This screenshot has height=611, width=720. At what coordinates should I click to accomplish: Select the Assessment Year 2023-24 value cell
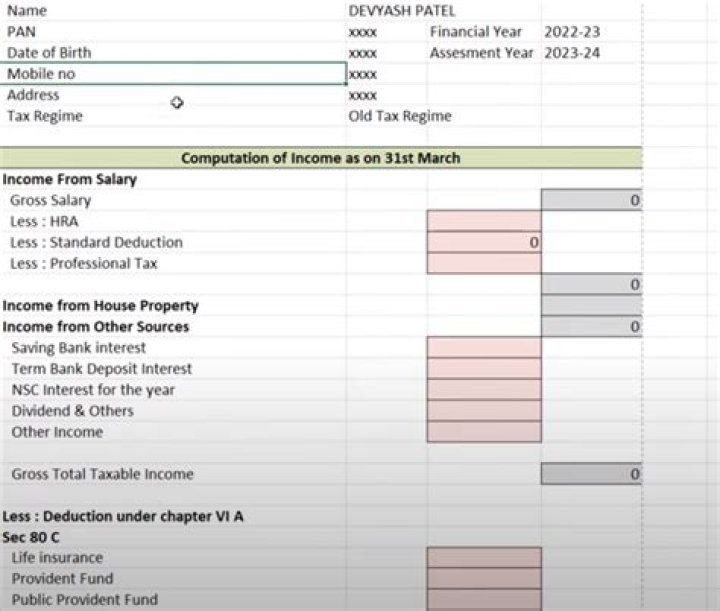(571, 53)
